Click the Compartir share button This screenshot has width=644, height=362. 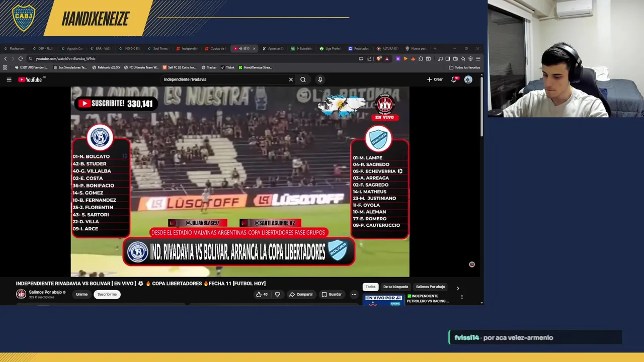coord(301,294)
